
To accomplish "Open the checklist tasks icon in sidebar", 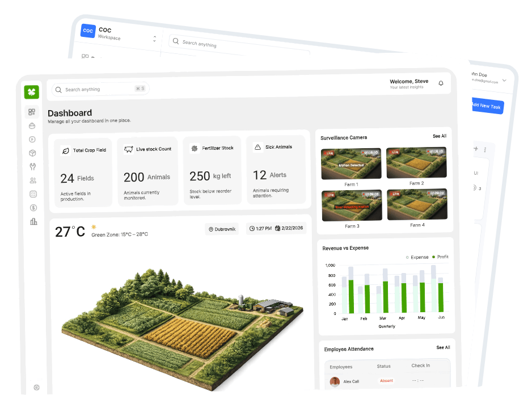I will tap(33, 194).
